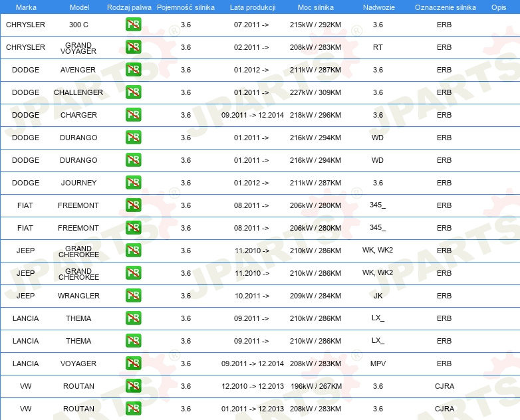Select the "300 C" model cell
Image resolution: width=520 pixels, height=420 pixels.
[x=78, y=25]
